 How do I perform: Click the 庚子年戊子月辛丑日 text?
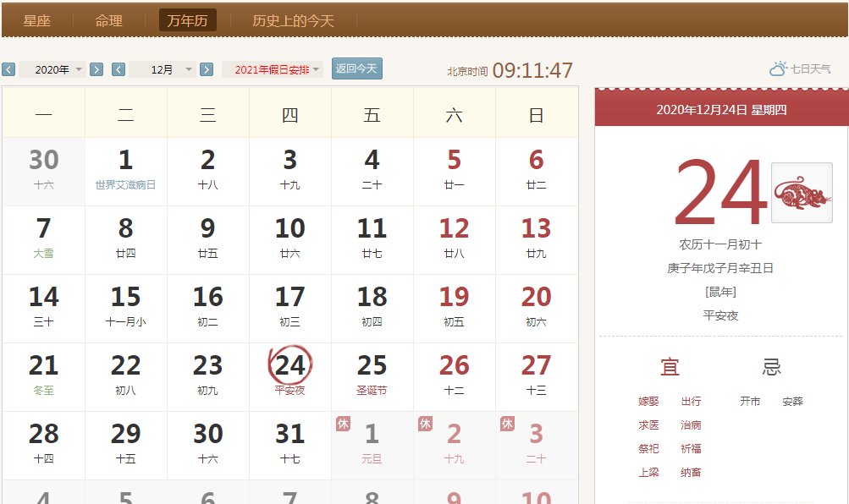coord(720,268)
